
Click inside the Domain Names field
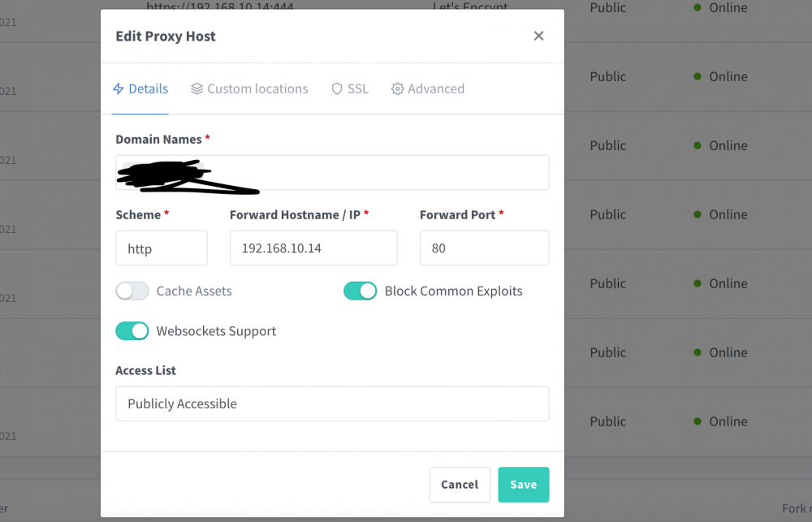click(x=332, y=172)
